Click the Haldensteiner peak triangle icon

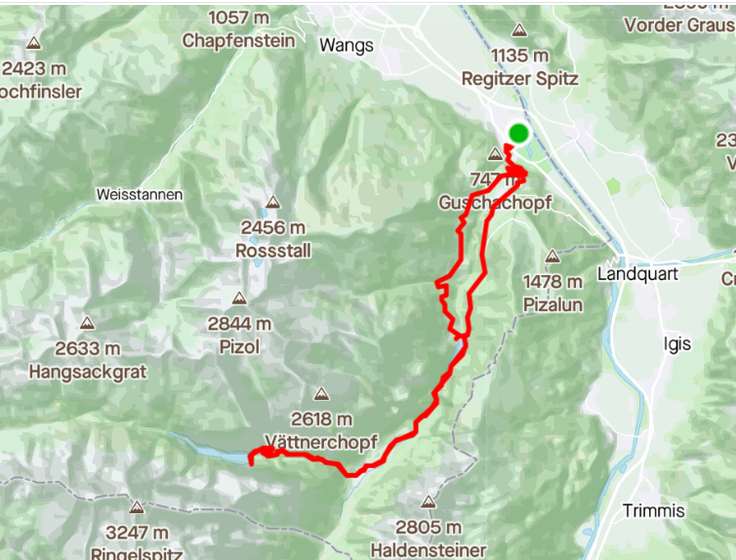coord(428,502)
